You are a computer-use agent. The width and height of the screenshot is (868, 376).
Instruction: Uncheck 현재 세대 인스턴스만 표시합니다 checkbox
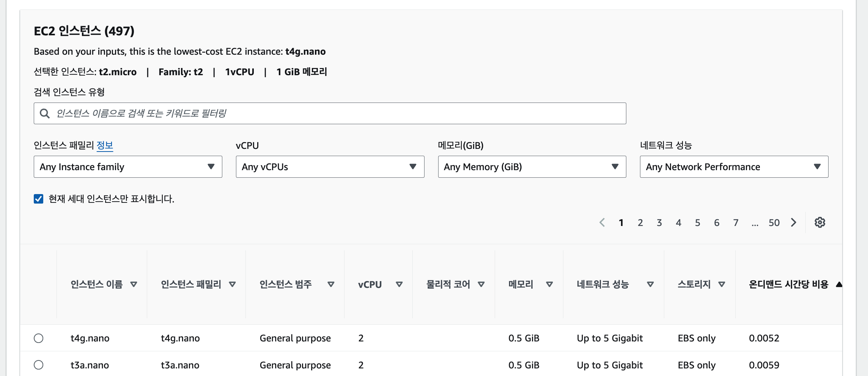tap(39, 199)
